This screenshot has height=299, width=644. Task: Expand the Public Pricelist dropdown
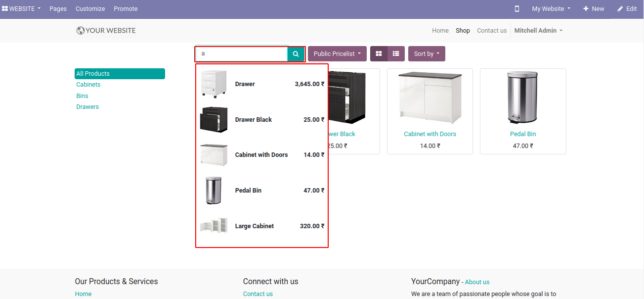337,54
